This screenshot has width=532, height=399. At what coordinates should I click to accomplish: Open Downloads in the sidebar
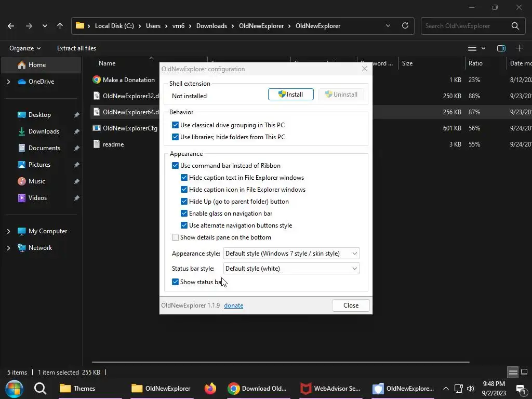click(44, 131)
